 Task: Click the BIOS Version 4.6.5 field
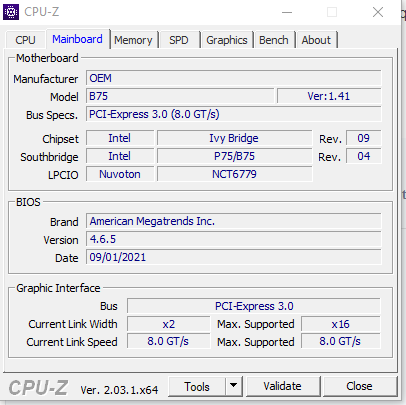click(x=234, y=239)
